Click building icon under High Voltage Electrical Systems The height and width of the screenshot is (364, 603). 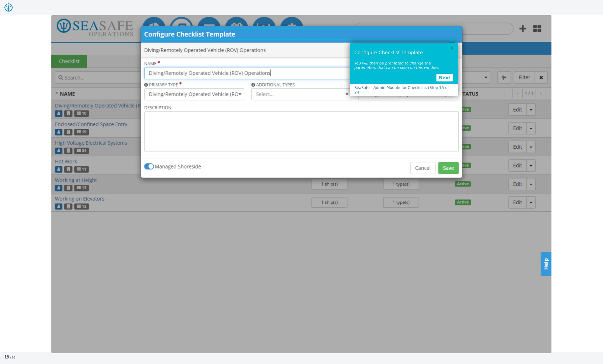pyautogui.click(x=68, y=151)
